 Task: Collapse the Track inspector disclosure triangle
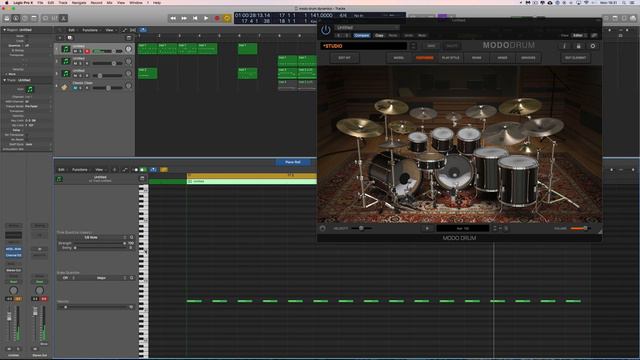4,80
